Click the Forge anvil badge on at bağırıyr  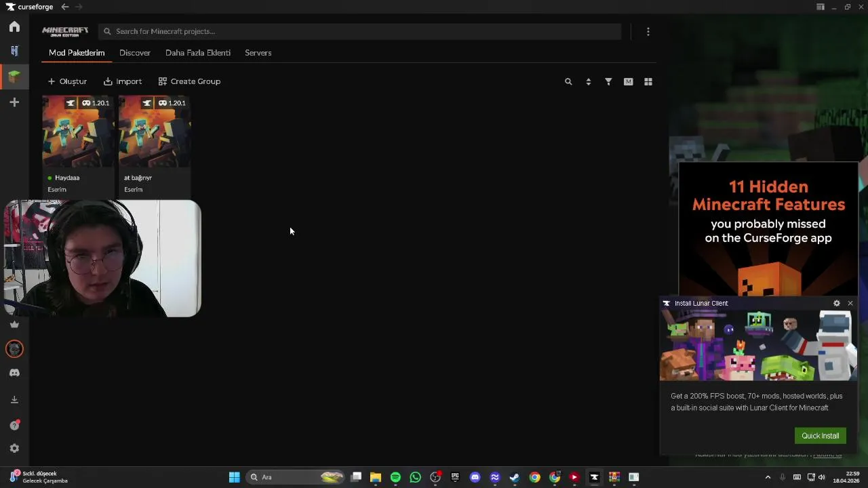coord(146,103)
